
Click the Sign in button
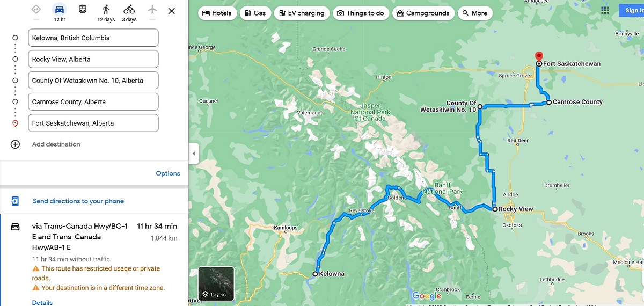[631, 10]
